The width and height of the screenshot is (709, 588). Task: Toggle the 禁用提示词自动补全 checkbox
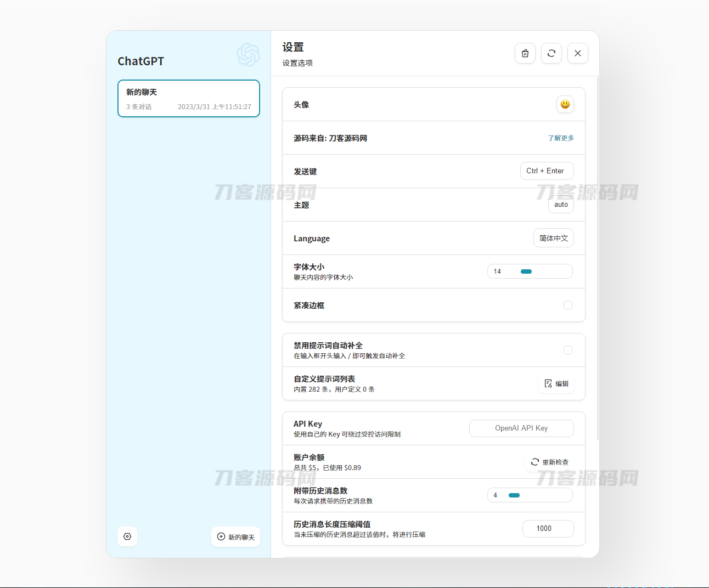[x=568, y=350]
